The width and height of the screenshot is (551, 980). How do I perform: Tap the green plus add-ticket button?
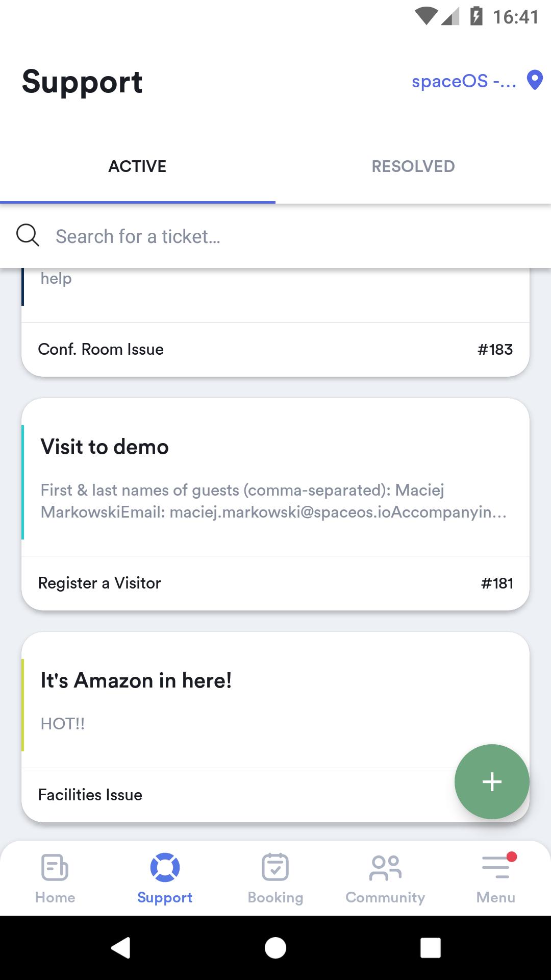[x=492, y=781]
